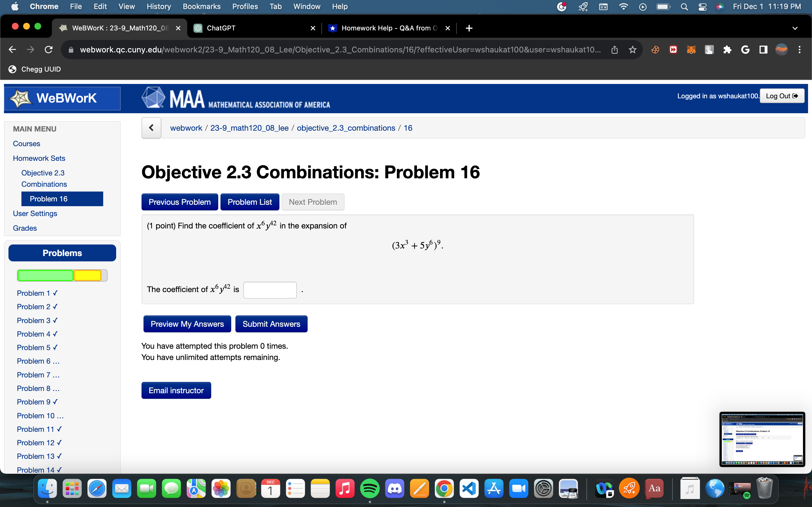Click the share icon in the address bar
Image resolution: width=812 pixels, height=507 pixels.
614,49
